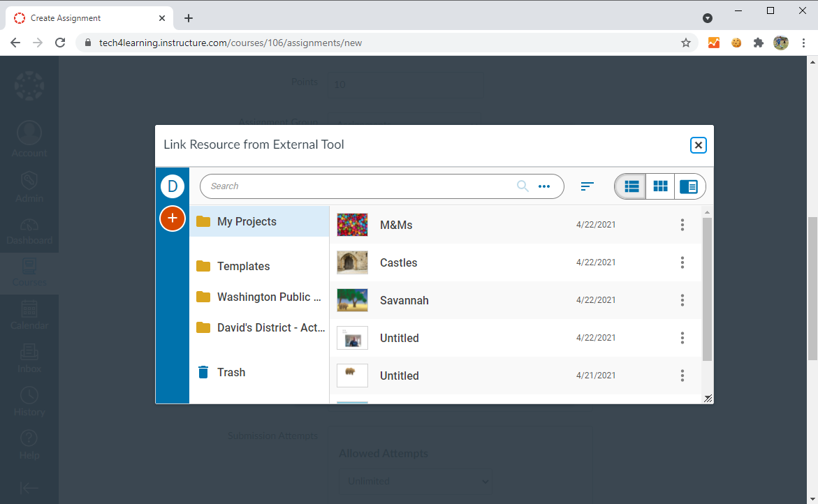Reload the browser page
This screenshot has height=504, width=818.
coord(60,43)
